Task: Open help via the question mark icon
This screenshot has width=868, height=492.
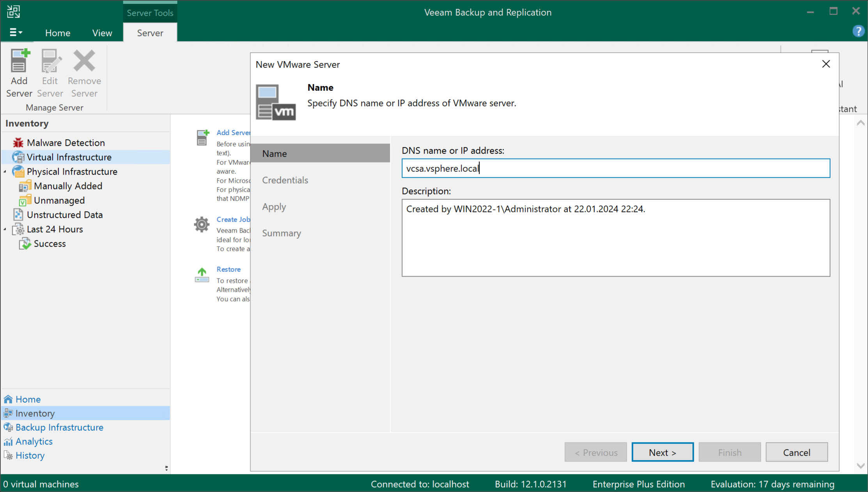Action: pos(858,31)
